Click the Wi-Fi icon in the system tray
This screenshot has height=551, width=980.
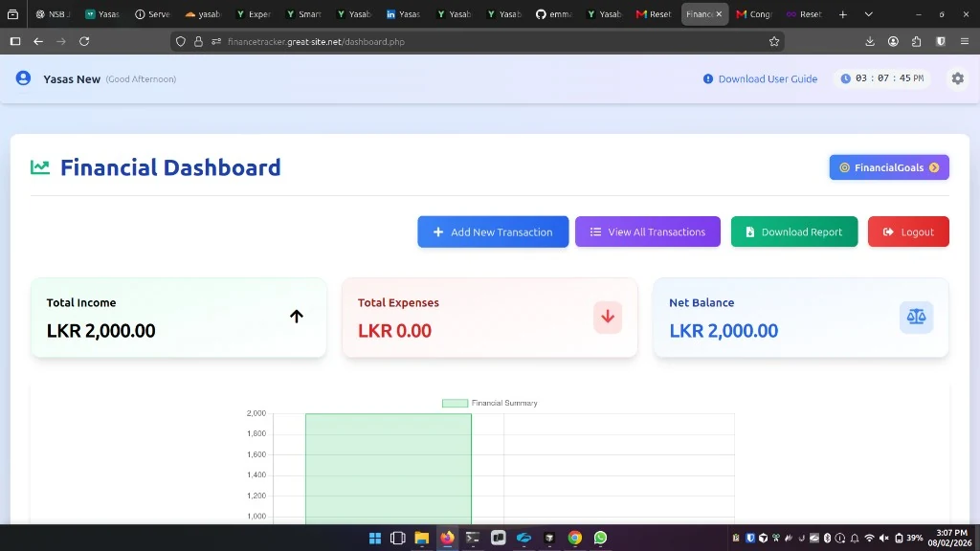869,538
